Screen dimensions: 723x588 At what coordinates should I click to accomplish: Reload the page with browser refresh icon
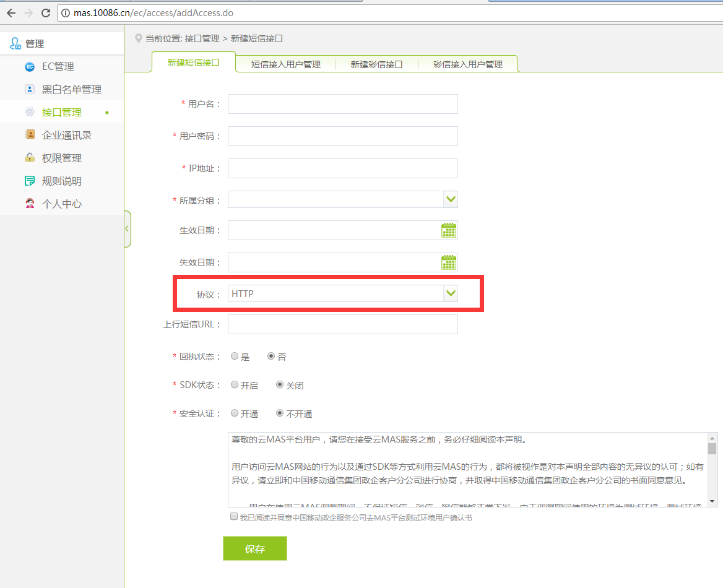pos(46,12)
